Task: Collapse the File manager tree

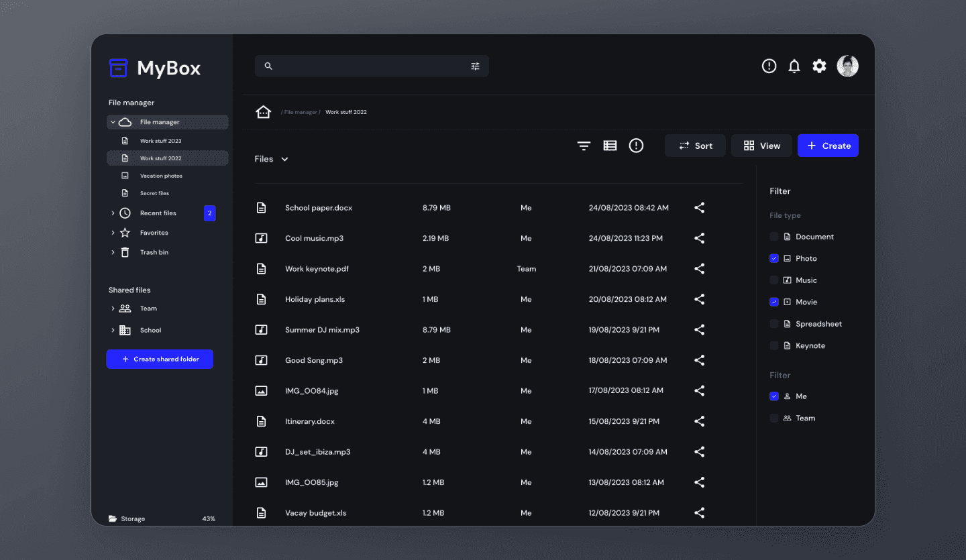Action: pos(113,122)
